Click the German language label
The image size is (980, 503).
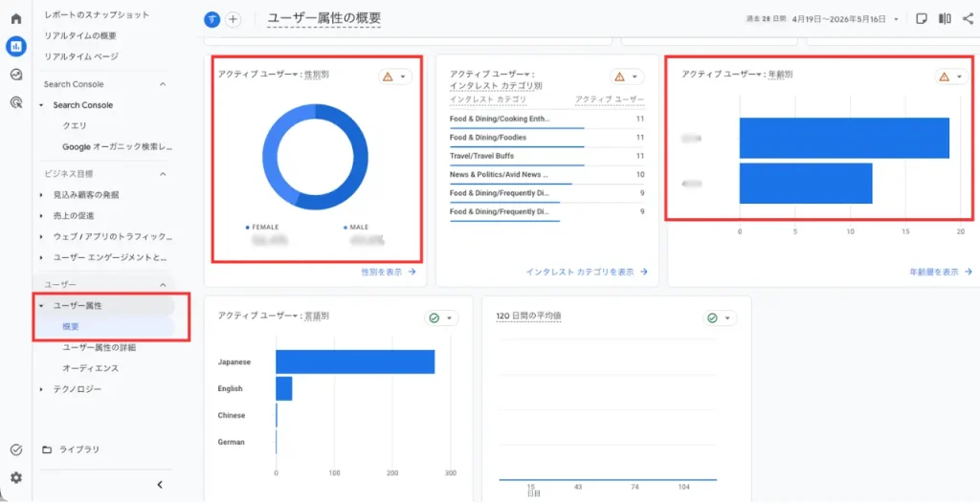[x=231, y=442]
